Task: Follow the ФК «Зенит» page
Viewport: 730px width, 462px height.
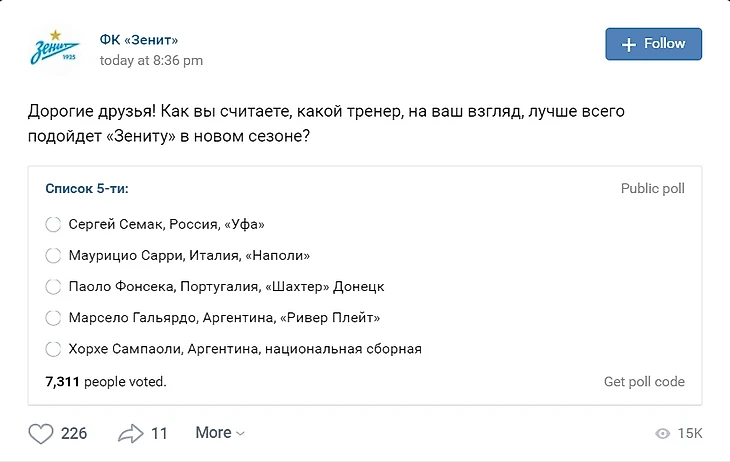Action: click(x=653, y=44)
